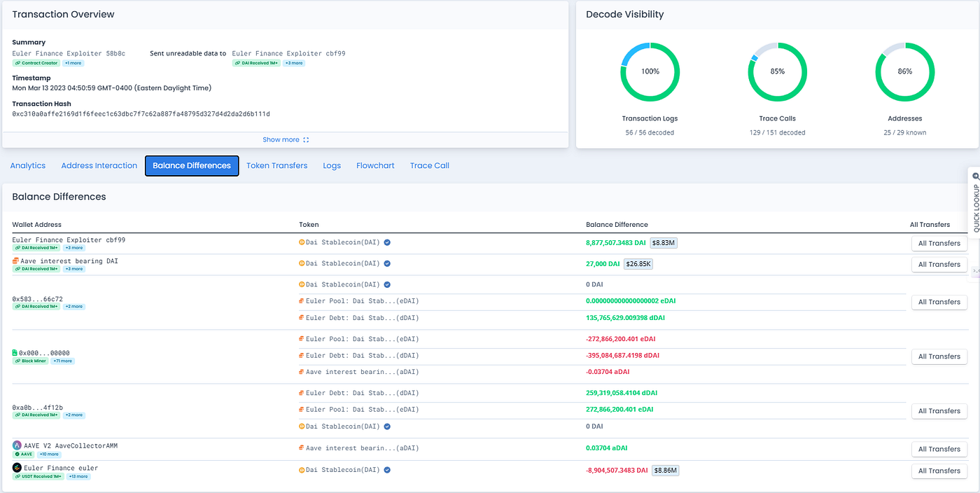Click the 135,765,629.009398 dDAI balance
Viewport: 980px width, 493px height.
point(625,318)
